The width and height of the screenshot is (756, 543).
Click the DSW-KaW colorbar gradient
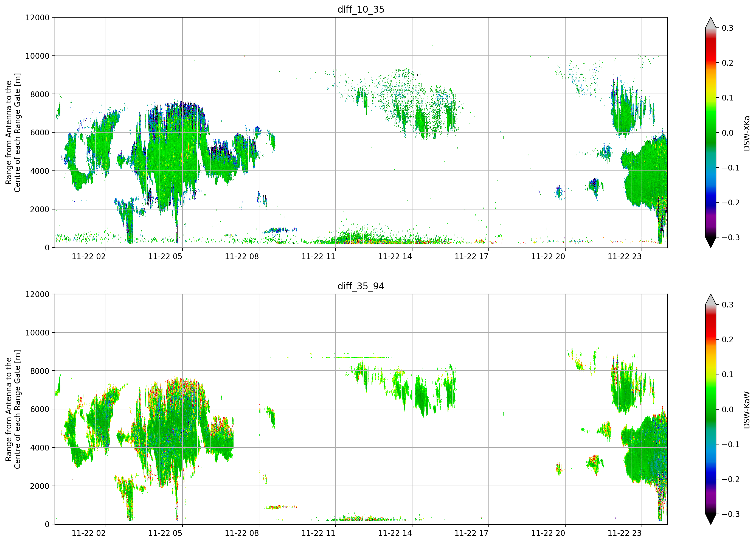click(x=711, y=409)
